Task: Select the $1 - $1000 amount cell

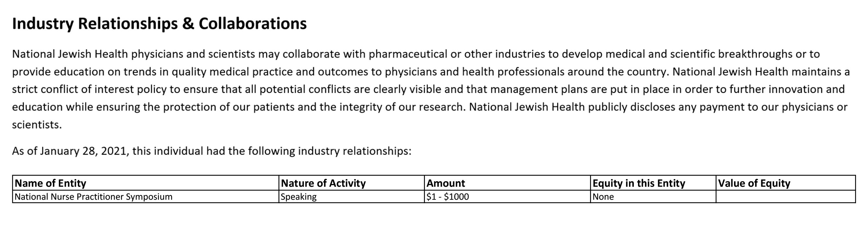Action: [x=507, y=196]
